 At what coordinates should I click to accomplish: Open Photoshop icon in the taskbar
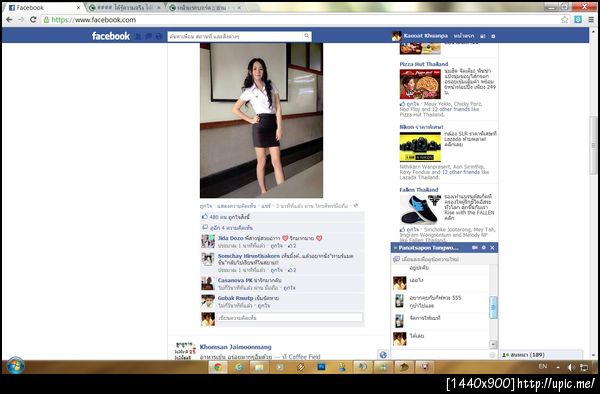click(x=321, y=367)
